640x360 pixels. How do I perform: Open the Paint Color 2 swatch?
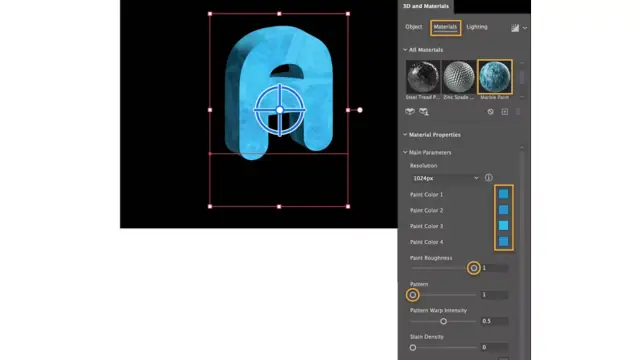coord(503,210)
